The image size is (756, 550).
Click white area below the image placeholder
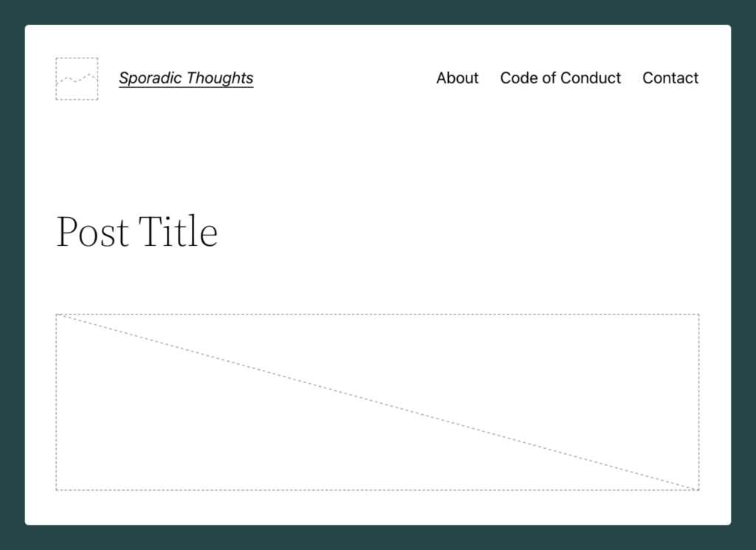tap(377, 508)
